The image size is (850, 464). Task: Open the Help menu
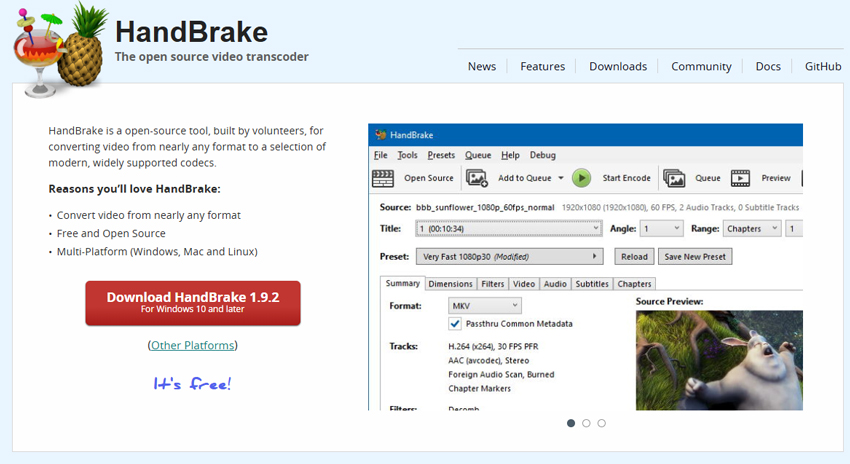pos(510,155)
